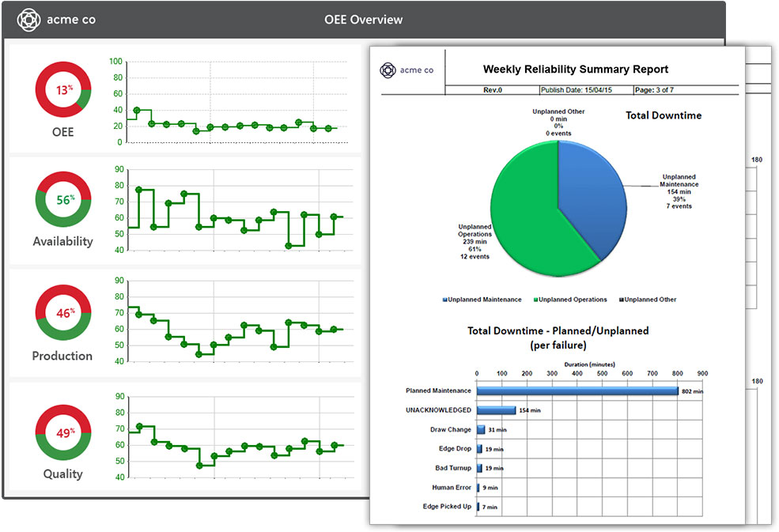779x532 pixels.
Task: Toggle the Unplanned Operations legend entry
Action: 570,300
